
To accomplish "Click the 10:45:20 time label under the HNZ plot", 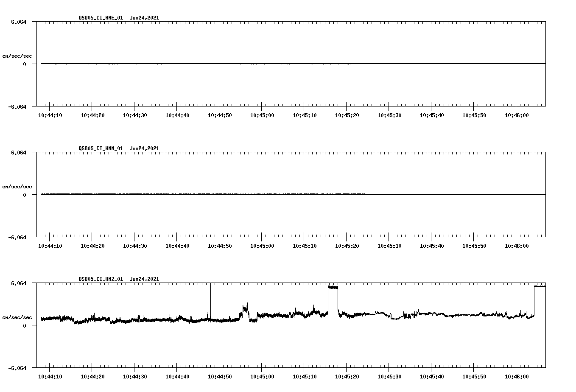I will (x=347, y=377).
